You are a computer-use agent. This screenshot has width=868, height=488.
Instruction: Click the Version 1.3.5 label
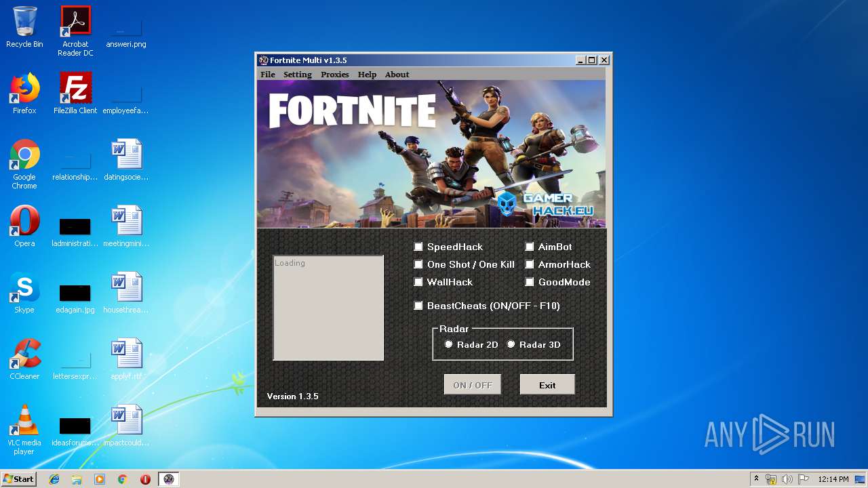[292, 396]
